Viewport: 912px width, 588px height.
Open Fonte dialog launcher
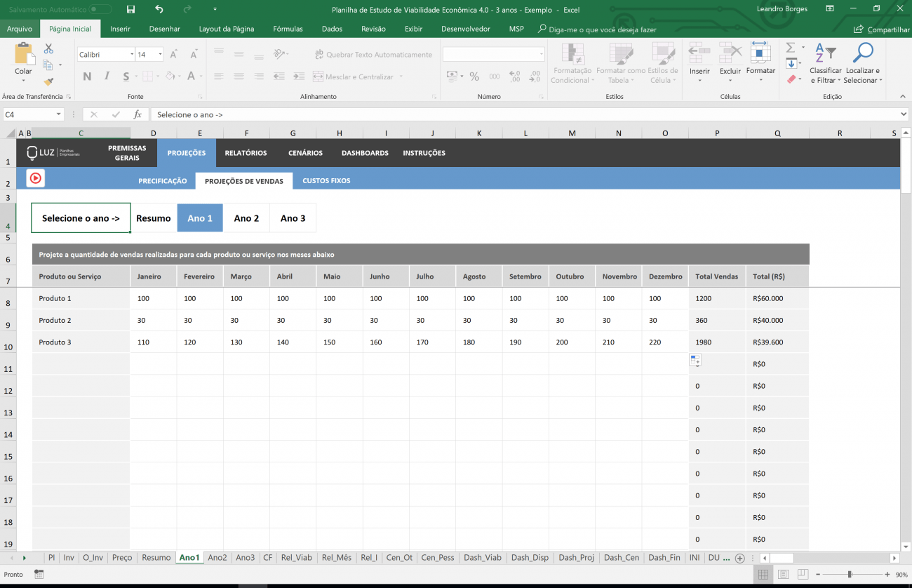point(199,97)
